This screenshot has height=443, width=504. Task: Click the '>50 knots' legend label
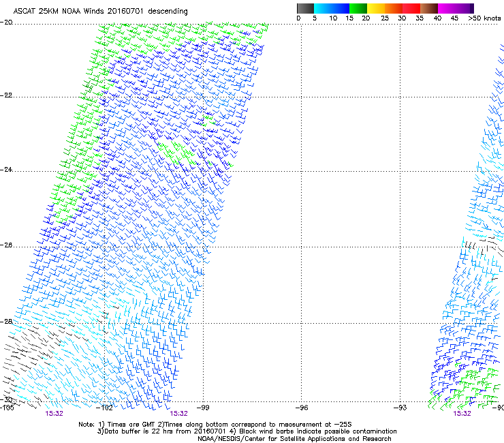point(484,18)
